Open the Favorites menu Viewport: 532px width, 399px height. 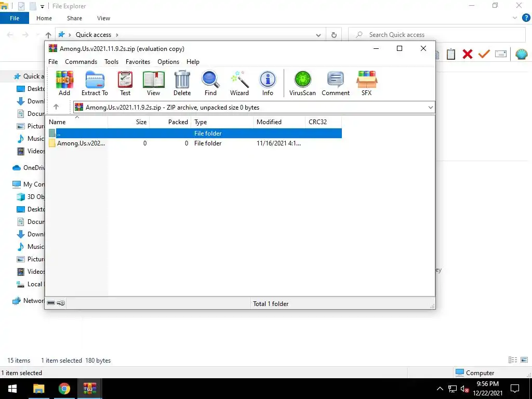pos(138,62)
